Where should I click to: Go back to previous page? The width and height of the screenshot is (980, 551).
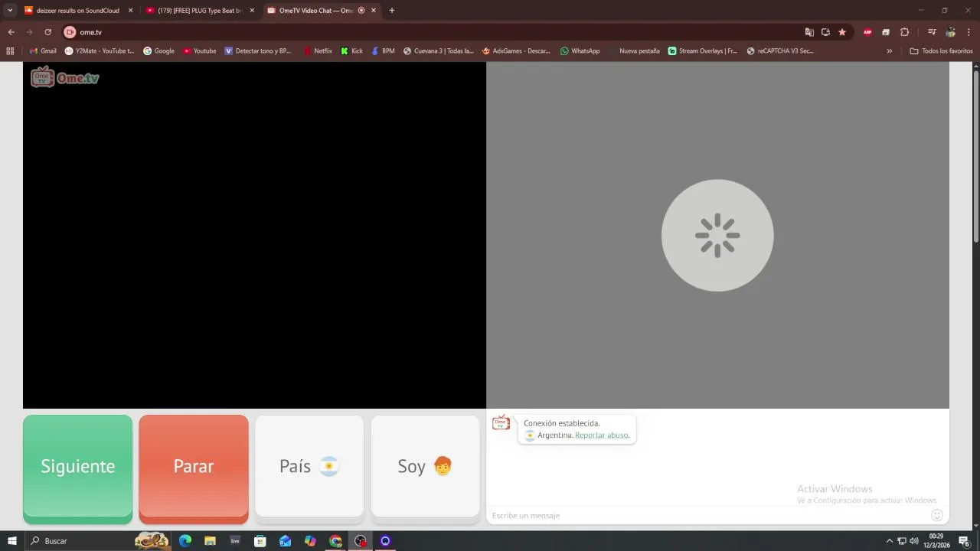pyautogui.click(x=11, y=32)
